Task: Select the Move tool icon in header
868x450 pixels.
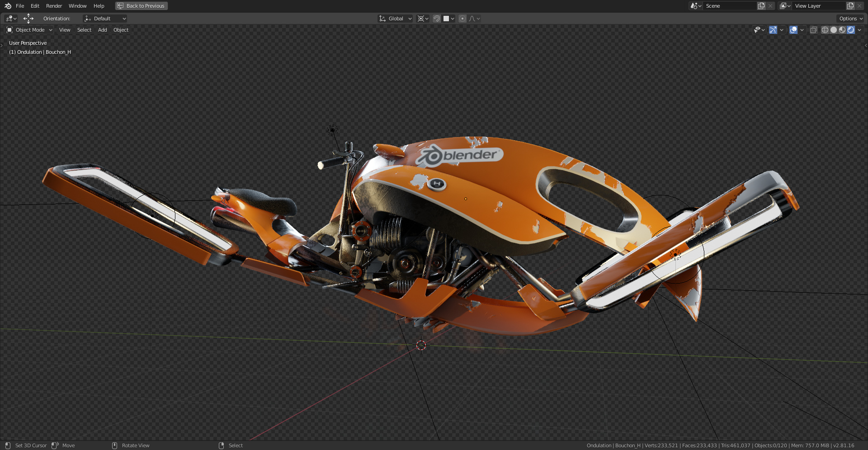Action: click(28, 19)
